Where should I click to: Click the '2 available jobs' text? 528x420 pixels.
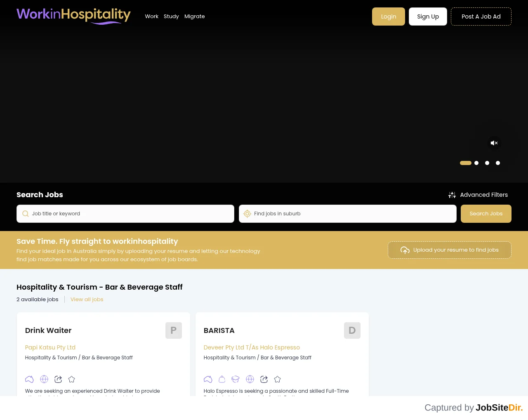[x=38, y=300]
